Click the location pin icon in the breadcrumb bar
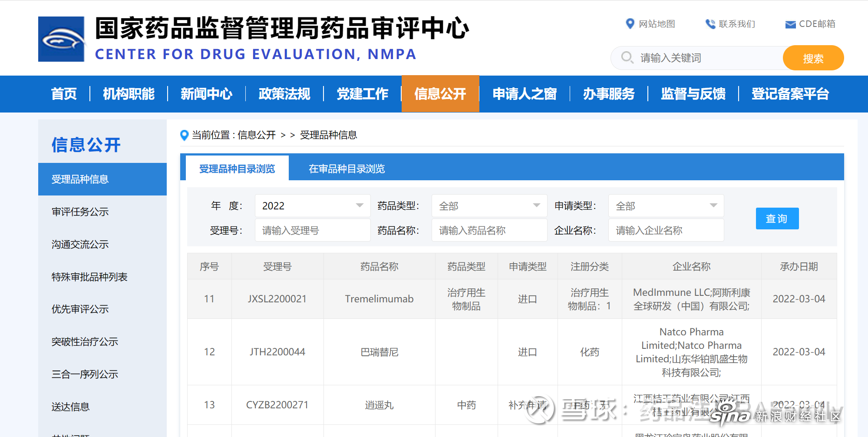Viewport: 868px width, 437px height. (185, 136)
